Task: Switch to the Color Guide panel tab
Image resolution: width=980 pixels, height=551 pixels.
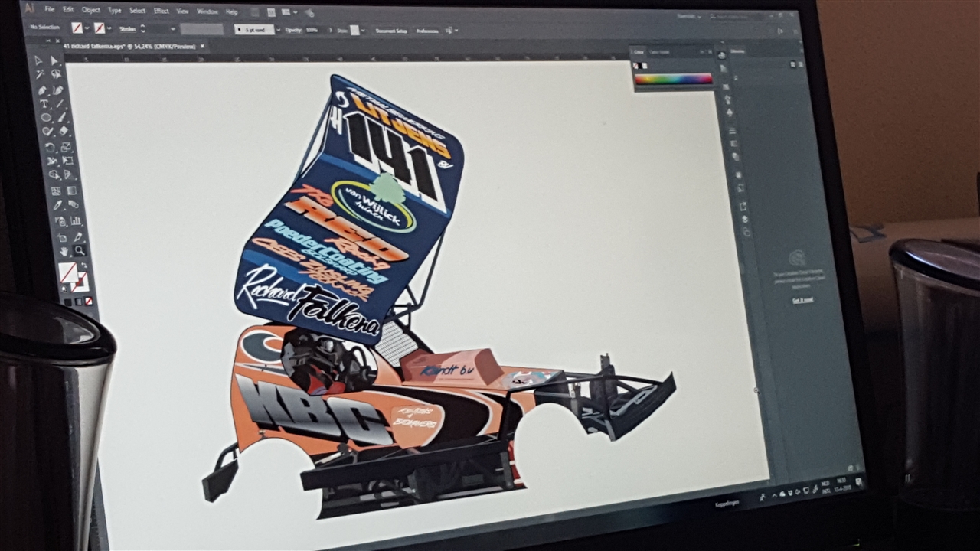Action: click(659, 52)
